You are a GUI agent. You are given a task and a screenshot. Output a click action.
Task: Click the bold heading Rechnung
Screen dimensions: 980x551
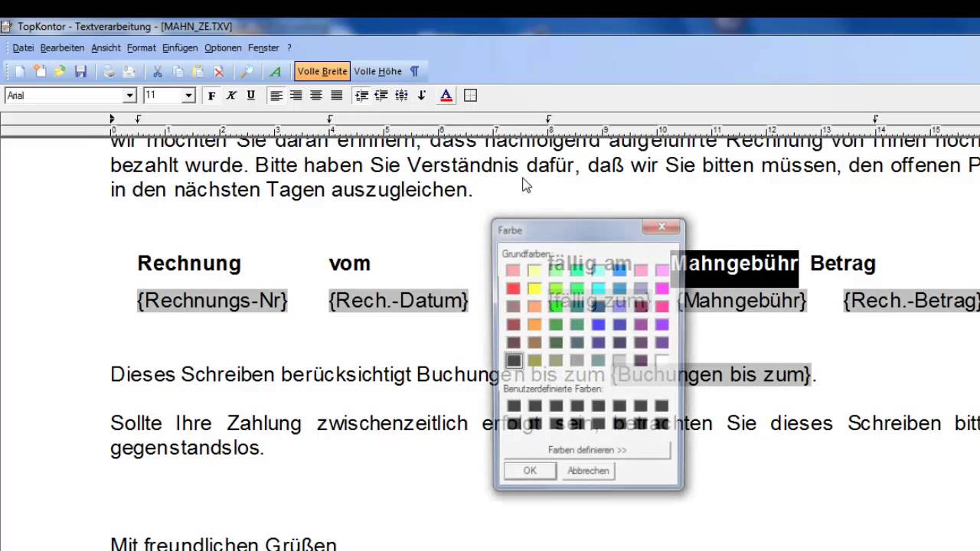[189, 263]
